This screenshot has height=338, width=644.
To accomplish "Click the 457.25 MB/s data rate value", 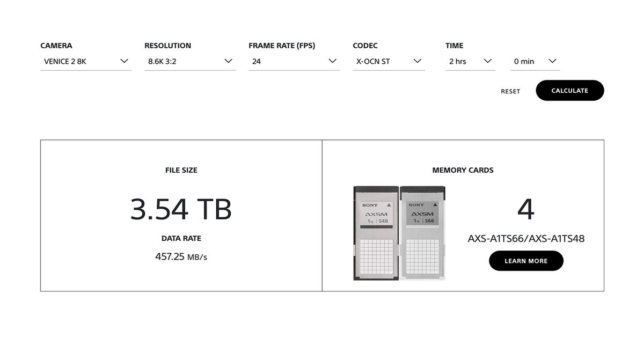I will click(181, 256).
